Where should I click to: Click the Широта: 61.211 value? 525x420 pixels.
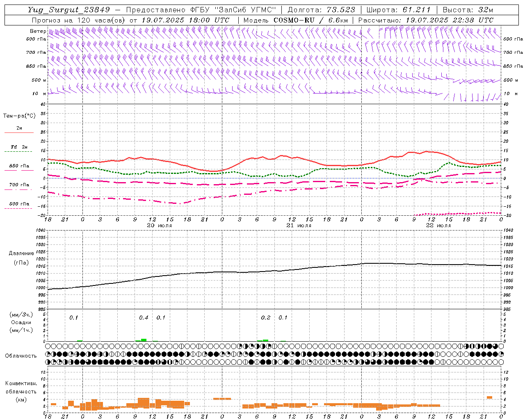click(x=398, y=10)
